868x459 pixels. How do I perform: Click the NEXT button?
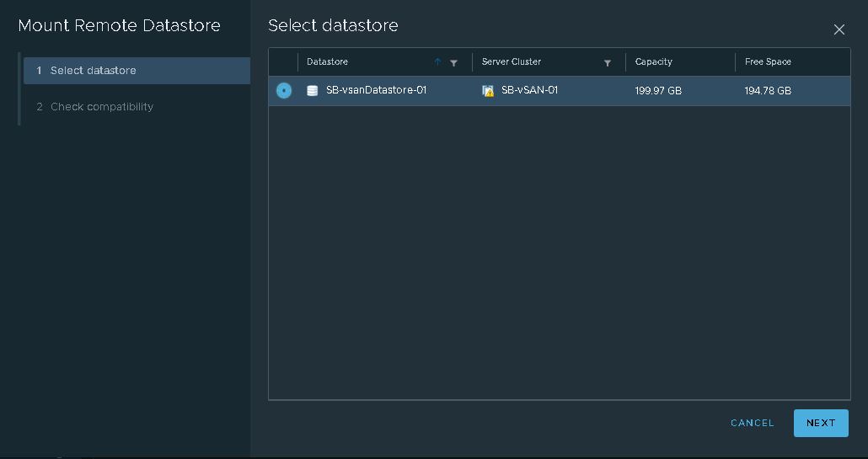pos(821,423)
